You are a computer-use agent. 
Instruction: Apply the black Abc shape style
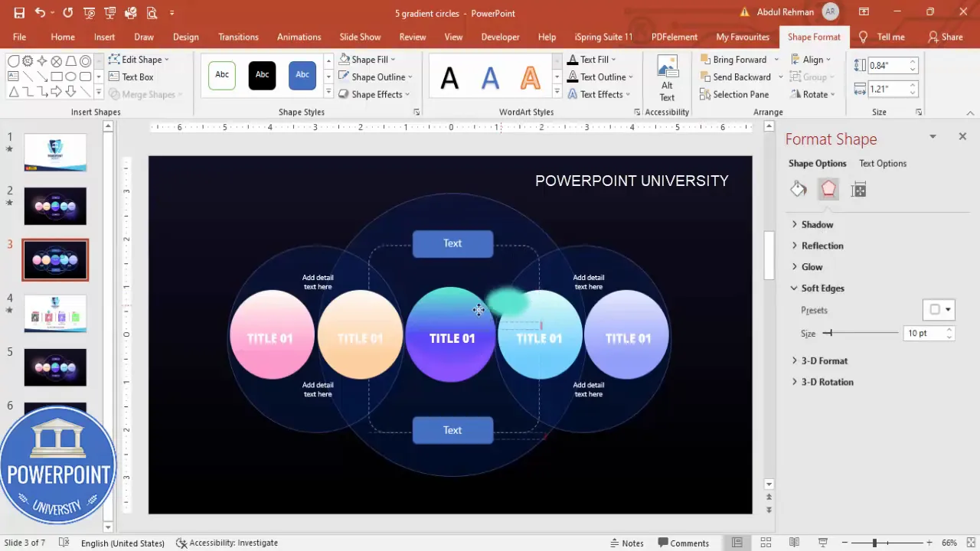262,74
